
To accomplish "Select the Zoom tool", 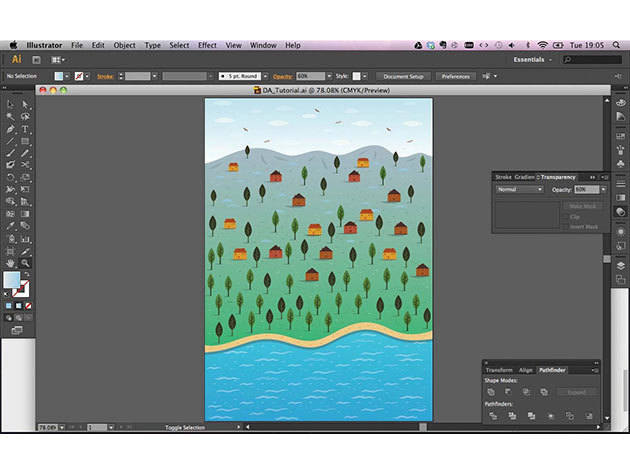I will [x=25, y=263].
